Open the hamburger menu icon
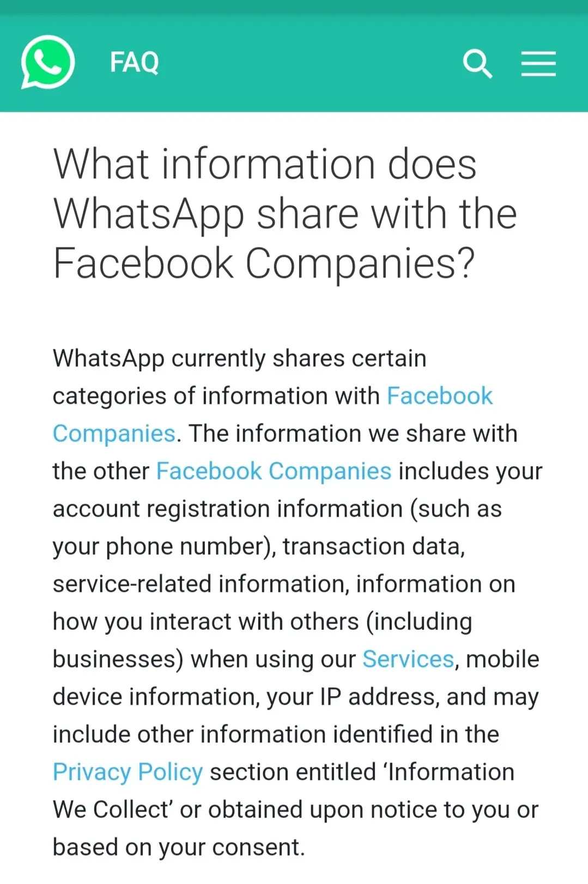The height and width of the screenshot is (884, 588). (538, 64)
